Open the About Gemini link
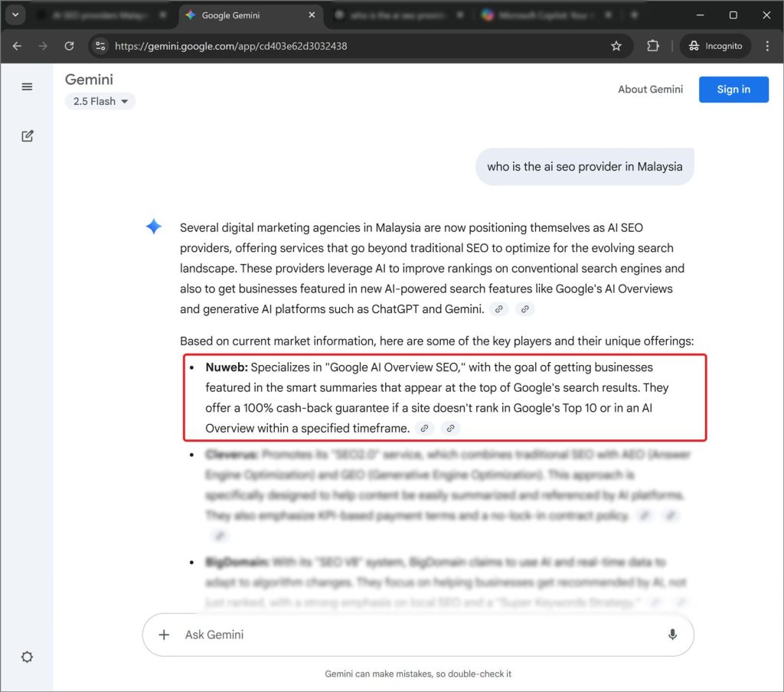784x692 pixels. pyautogui.click(x=650, y=90)
